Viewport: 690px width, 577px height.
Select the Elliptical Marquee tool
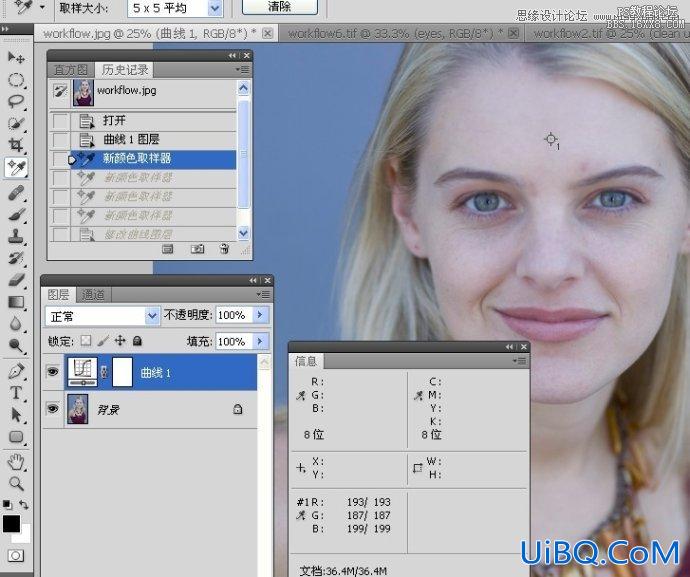[16, 80]
